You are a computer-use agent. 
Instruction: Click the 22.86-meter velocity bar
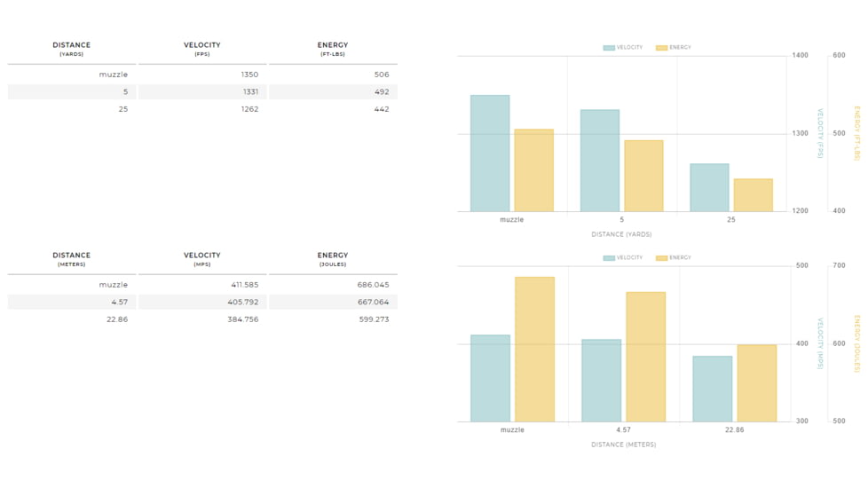tap(712, 389)
